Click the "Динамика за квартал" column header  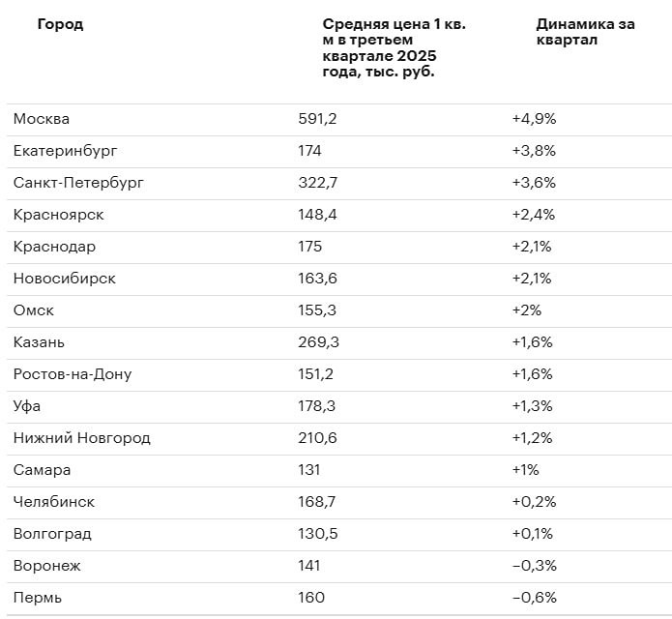[x=585, y=32]
